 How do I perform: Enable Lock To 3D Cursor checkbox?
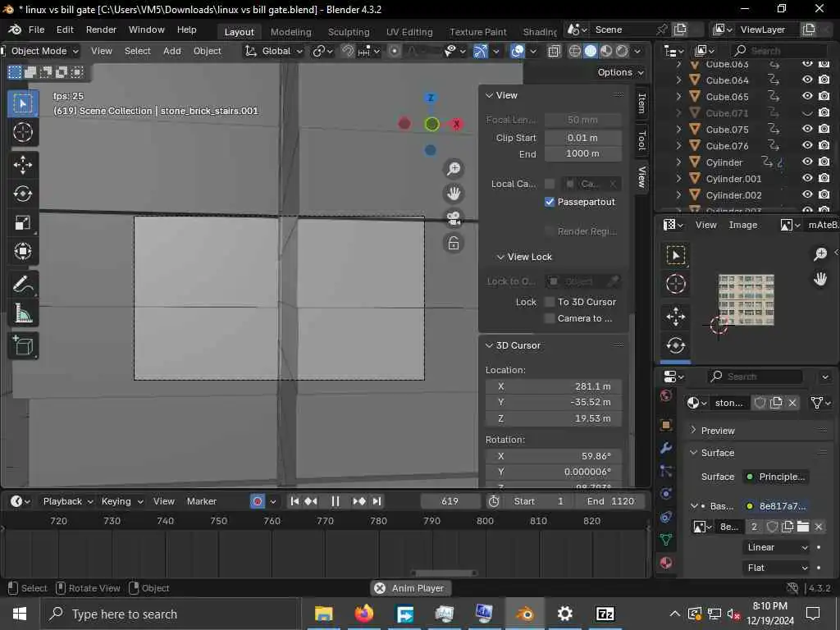[x=549, y=302]
